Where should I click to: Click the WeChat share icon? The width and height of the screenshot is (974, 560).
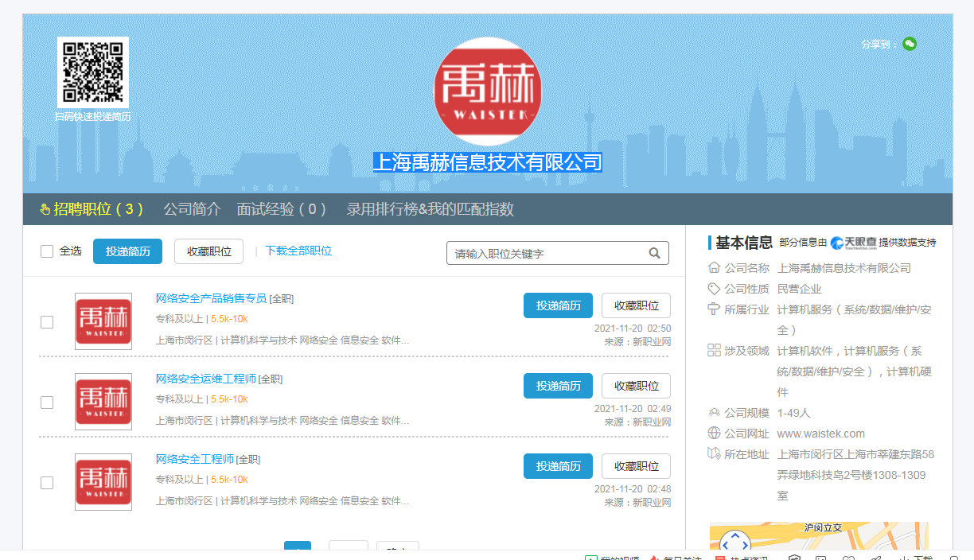[910, 44]
